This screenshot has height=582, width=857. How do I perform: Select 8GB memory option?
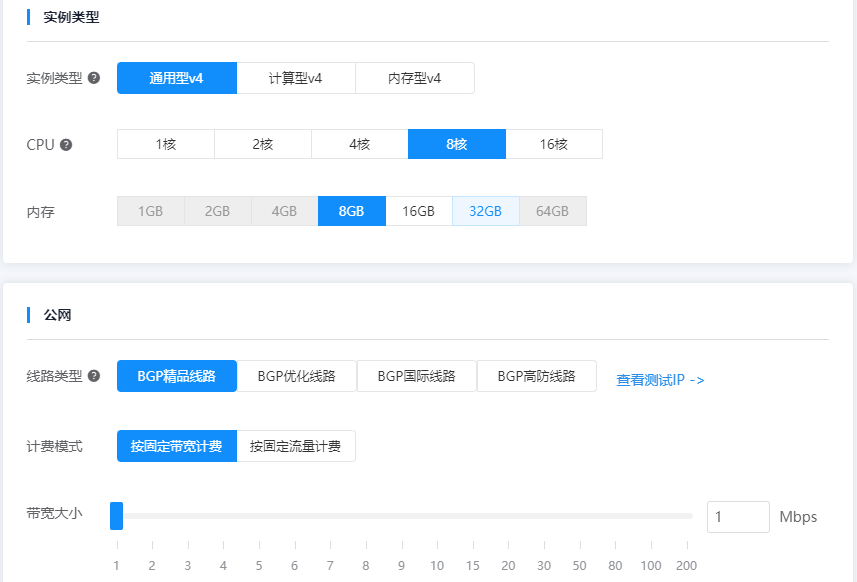(351, 211)
